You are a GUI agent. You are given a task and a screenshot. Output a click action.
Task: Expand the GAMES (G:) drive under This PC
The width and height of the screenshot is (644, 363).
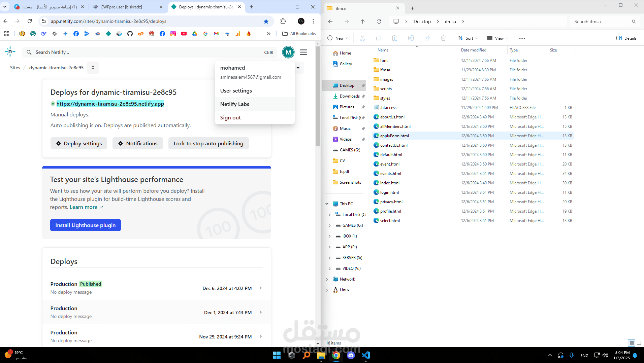click(x=329, y=225)
